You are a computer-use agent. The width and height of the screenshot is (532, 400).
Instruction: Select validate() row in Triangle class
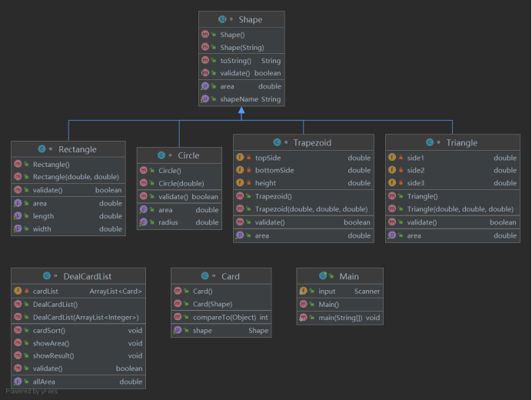click(453, 222)
